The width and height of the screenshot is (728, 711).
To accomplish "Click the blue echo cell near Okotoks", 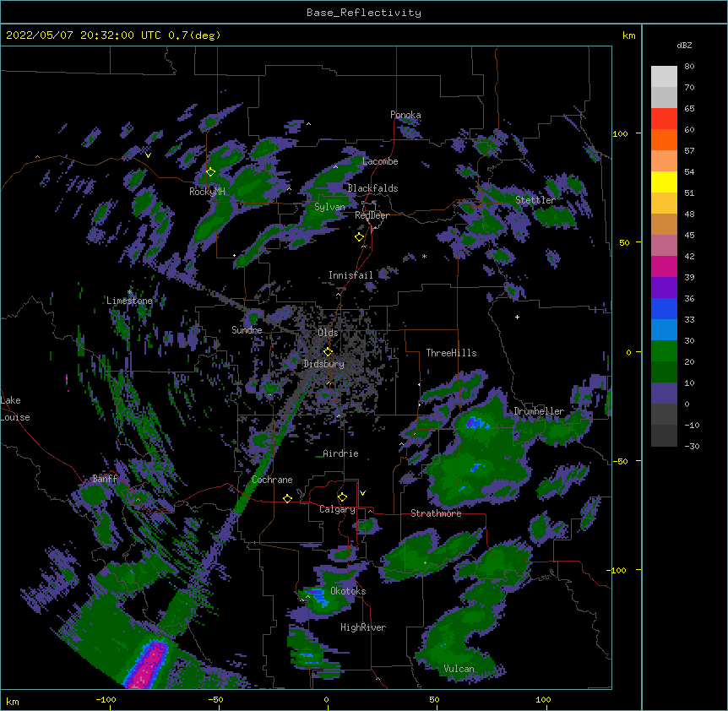I will pyautogui.click(x=318, y=595).
